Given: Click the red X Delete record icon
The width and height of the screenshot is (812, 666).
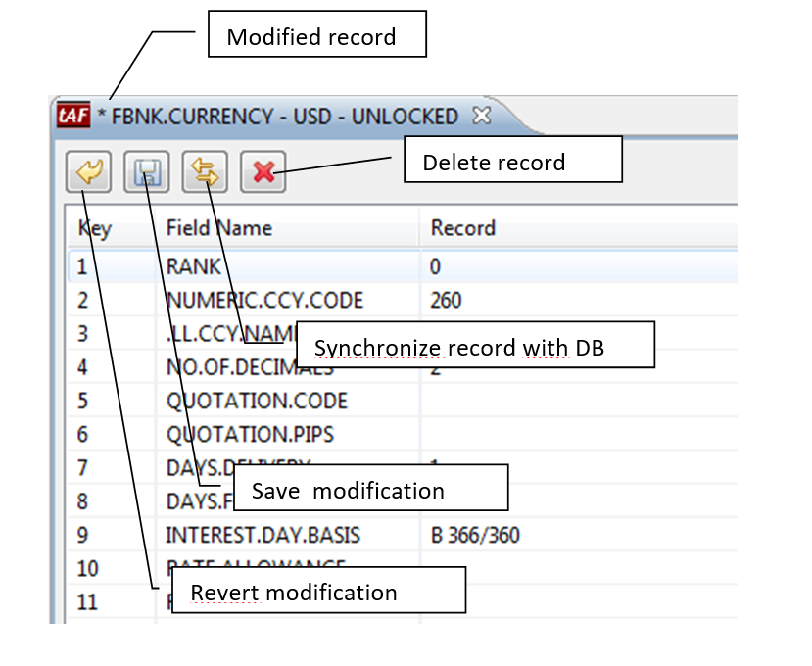Looking at the screenshot, I should point(263,172).
